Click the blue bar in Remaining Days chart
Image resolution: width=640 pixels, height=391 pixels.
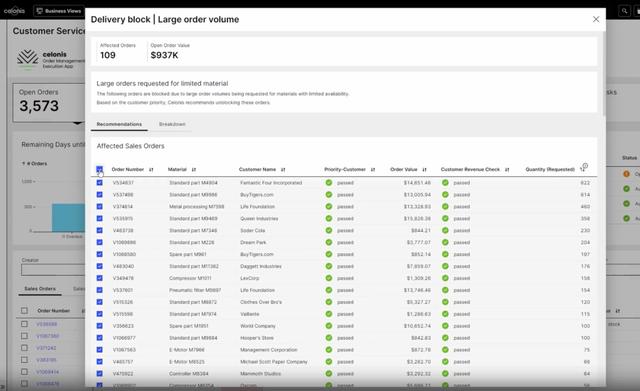68,218
